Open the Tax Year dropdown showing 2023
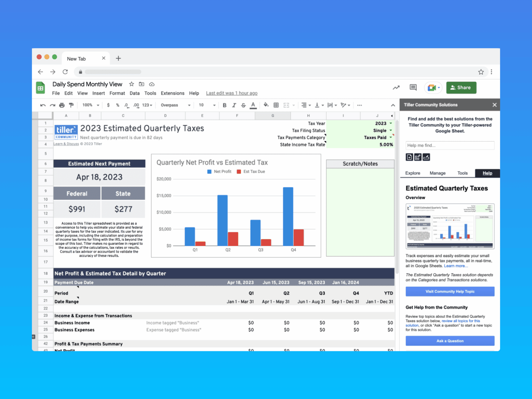Screen dimensions: 532x399 pyautogui.click(x=391, y=123)
